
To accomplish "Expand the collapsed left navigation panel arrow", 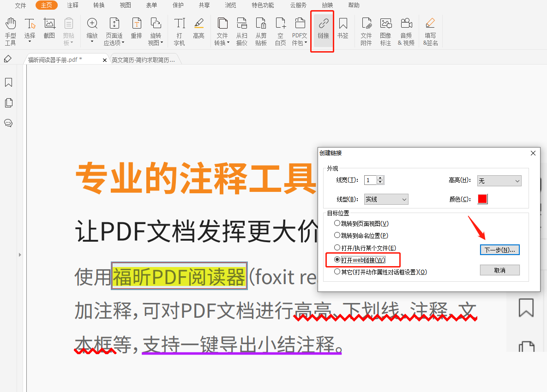I will coord(20,255).
